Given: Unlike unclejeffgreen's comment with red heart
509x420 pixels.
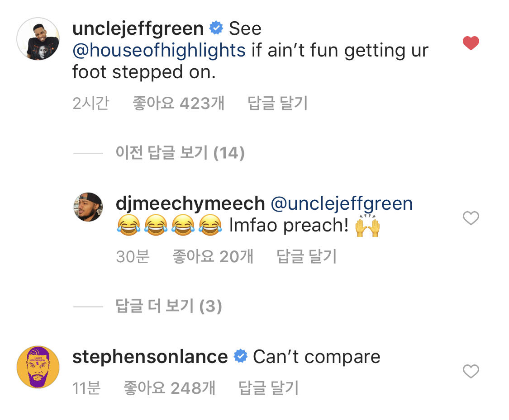Looking at the screenshot, I should point(471,43).
